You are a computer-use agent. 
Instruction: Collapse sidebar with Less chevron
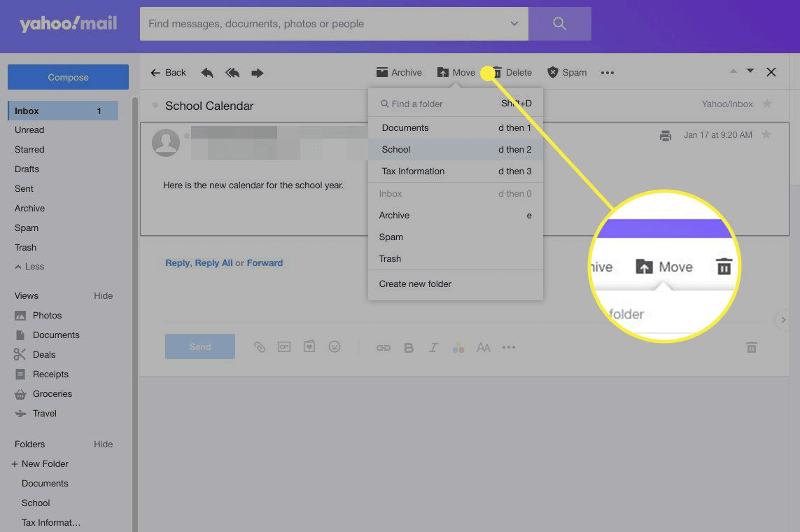(19, 267)
